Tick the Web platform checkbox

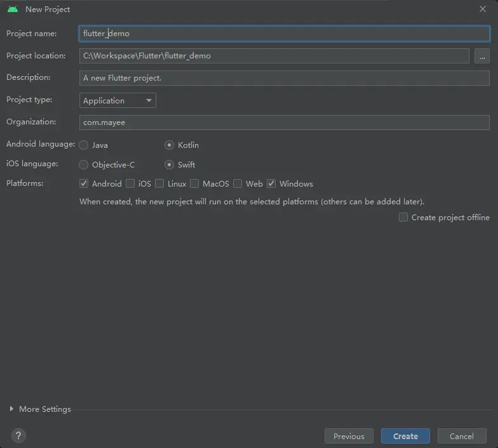tap(238, 184)
